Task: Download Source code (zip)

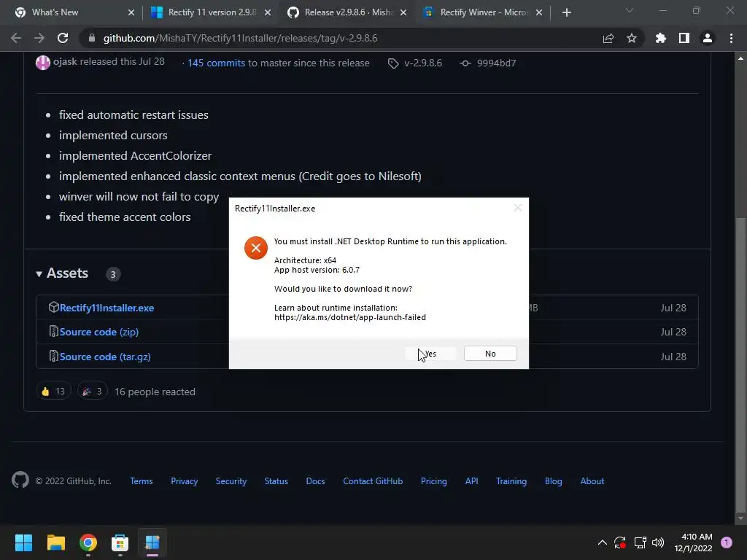Action: coord(99,332)
